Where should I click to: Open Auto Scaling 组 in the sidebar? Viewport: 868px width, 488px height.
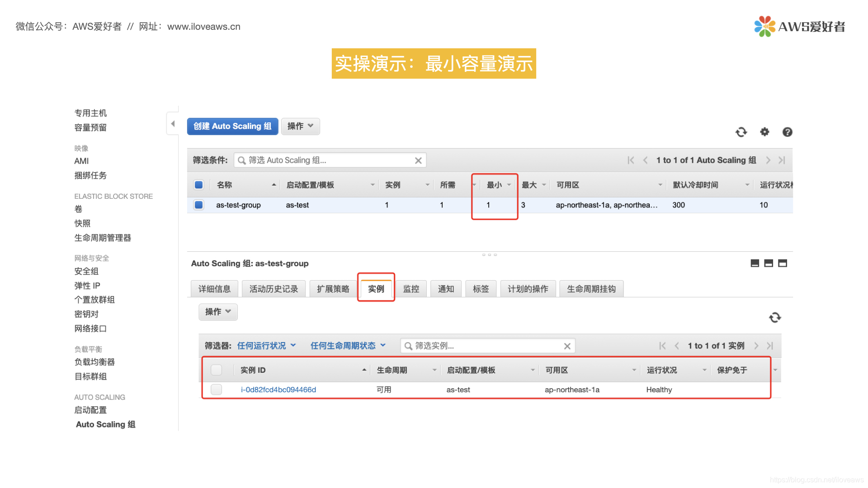[106, 424]
